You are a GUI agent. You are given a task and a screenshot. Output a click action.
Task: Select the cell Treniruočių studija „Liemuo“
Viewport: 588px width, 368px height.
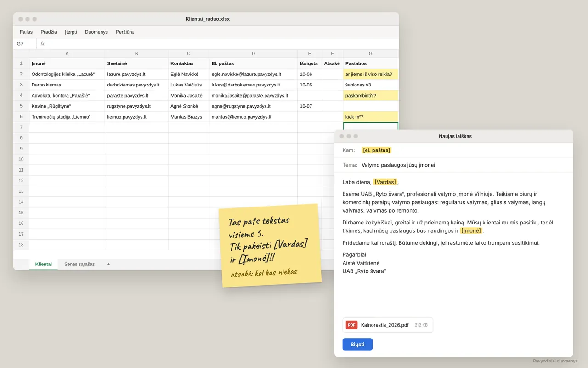67,117
